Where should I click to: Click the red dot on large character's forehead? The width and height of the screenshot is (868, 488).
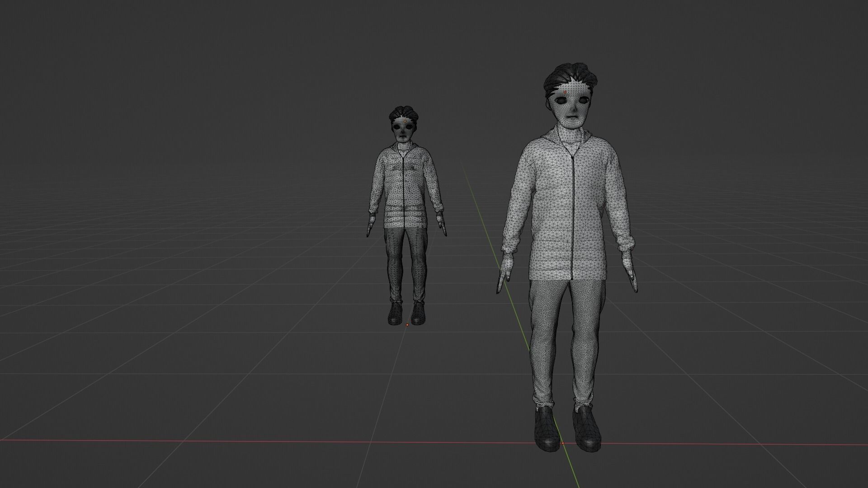tap(565, 92)
